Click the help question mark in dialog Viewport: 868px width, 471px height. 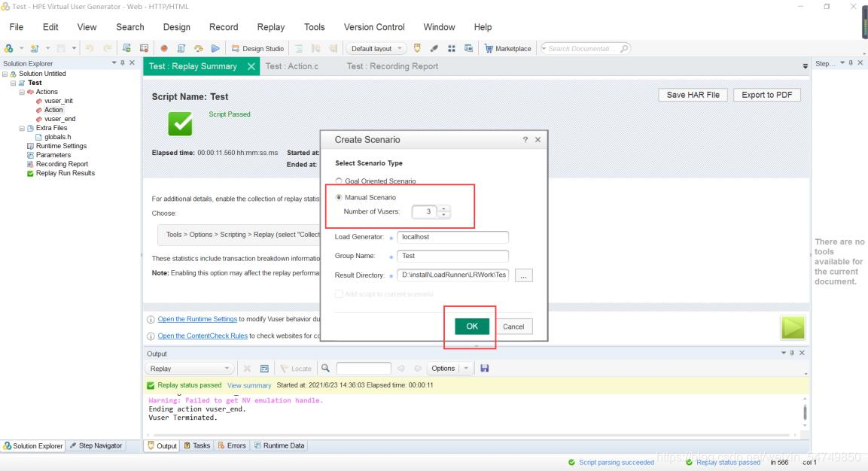click(x=525, y=140)
